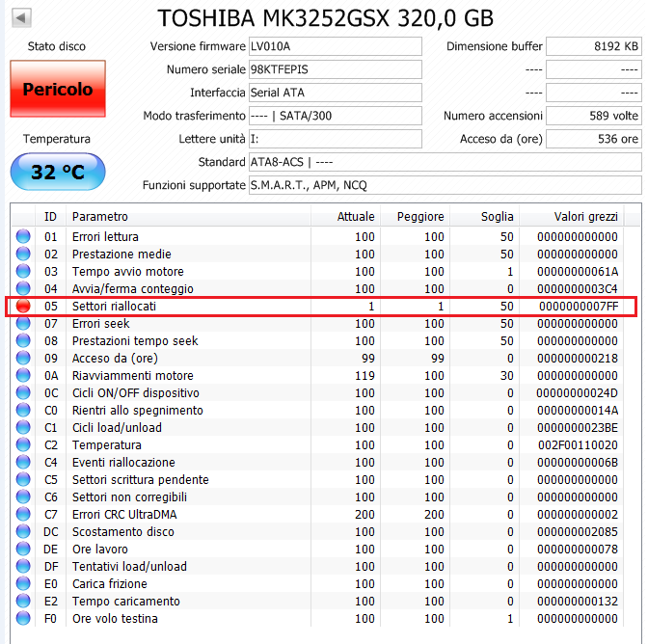648x644 pixels.
Task: Click the Peggiore column header
Action: [x=415, y=217]
